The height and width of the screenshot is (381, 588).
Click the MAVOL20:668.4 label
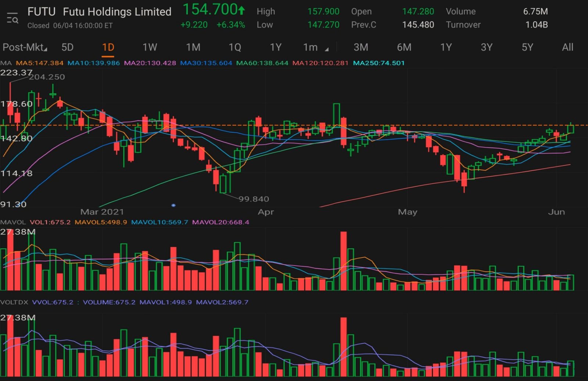coord(220,222)
